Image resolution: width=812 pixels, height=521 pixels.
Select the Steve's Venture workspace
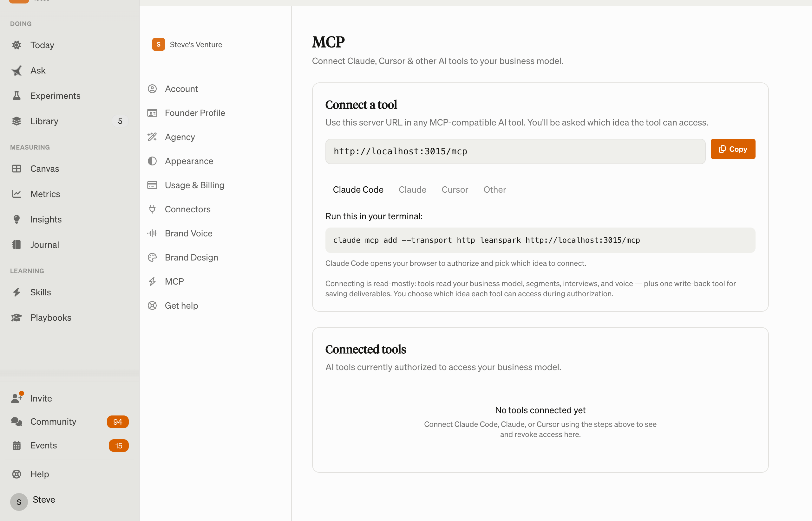point(187,44)
